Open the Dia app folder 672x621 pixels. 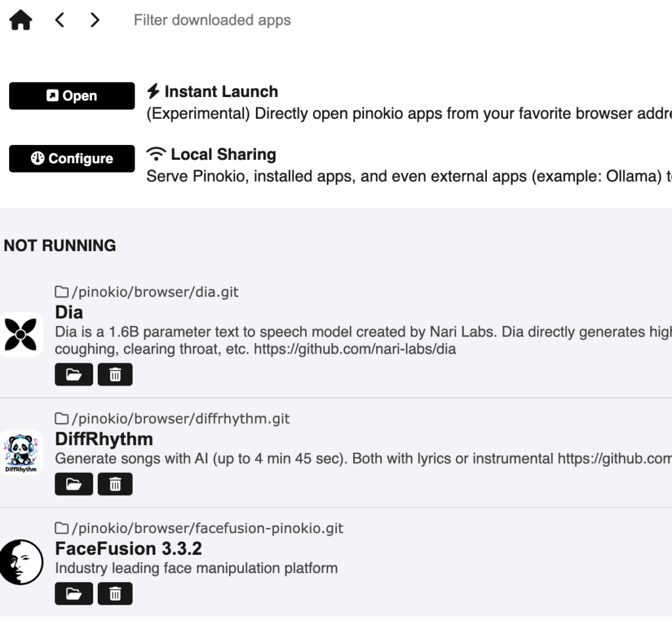coord(73,374)
